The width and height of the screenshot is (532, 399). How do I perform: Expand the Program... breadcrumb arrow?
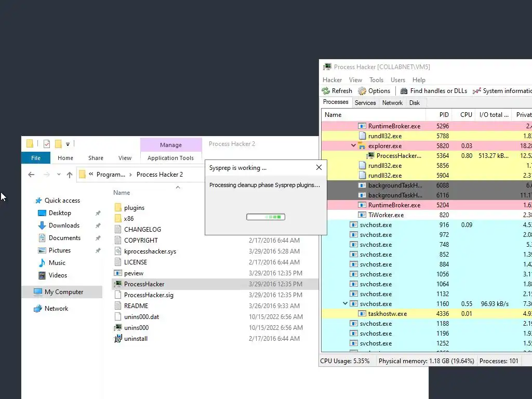[130, 175]
